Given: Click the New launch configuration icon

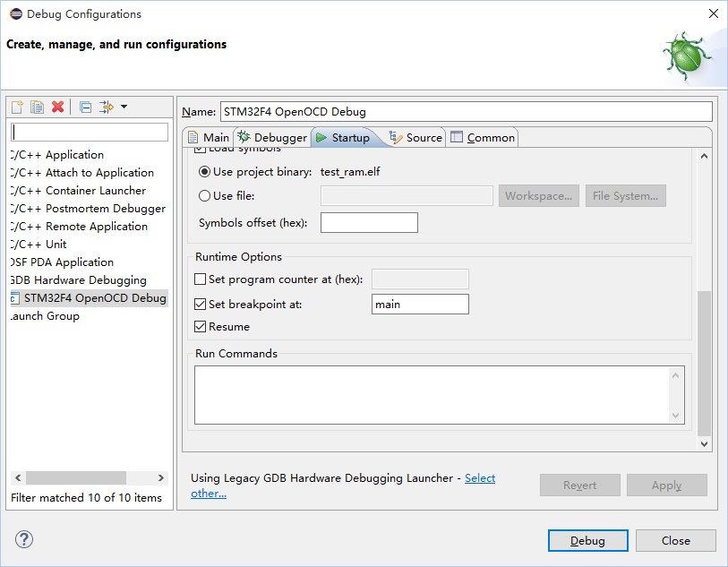Looking at the screenshot, I should [x=17, y=107].
